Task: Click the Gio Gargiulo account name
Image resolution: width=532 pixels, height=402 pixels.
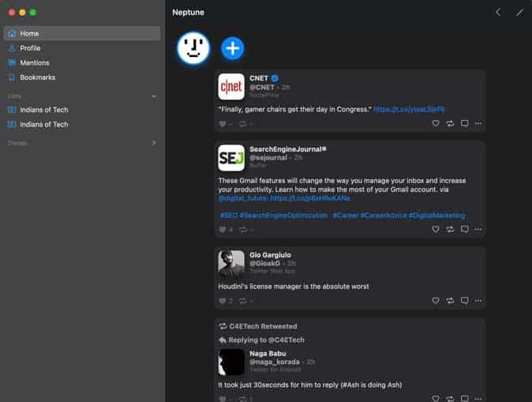Action: coord(270,255)
